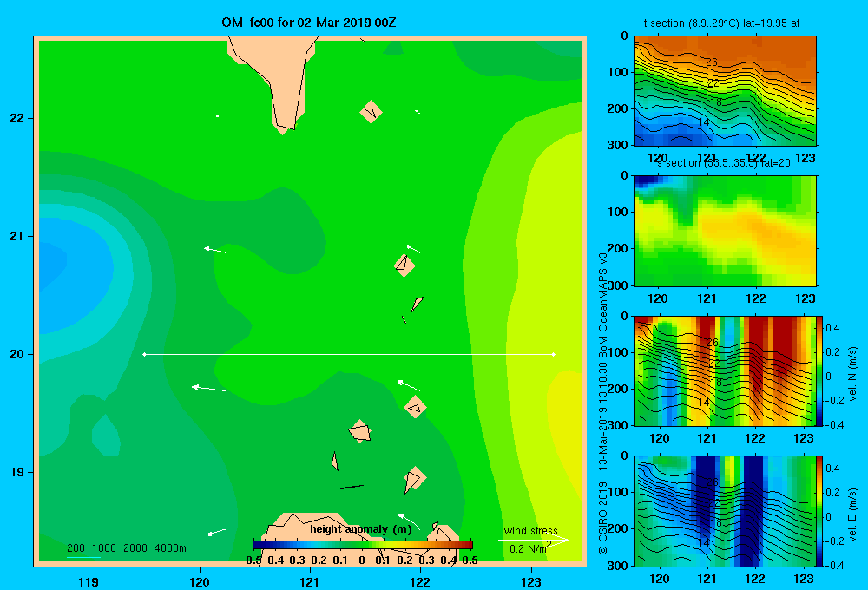Click the 0.1 tick on height anomaly scale
Image resolution: width=868 pixels, height=590 pixels.
point(383,560)
